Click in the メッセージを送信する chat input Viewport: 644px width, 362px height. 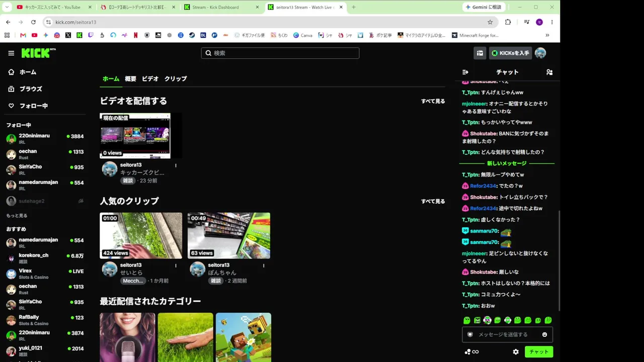pos(508,335)
